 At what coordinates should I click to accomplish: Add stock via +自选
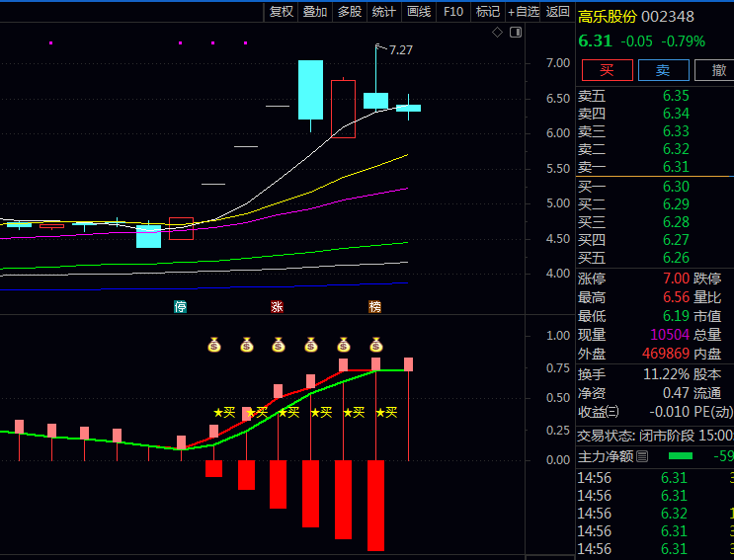pos(524,11)
